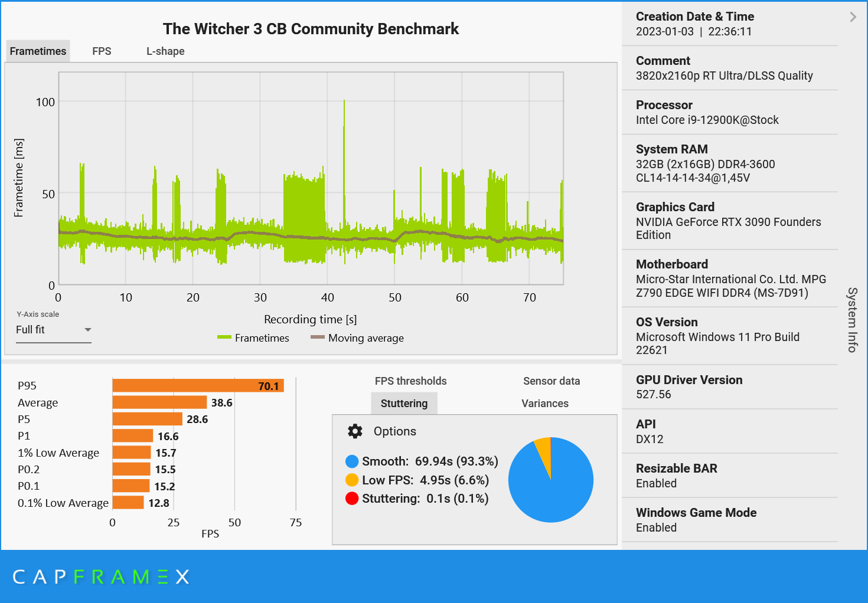Image resolution: width=868 pixels, height=603 pixels.
Task: Click the CapFrameX logo
Action: (100, 577)
